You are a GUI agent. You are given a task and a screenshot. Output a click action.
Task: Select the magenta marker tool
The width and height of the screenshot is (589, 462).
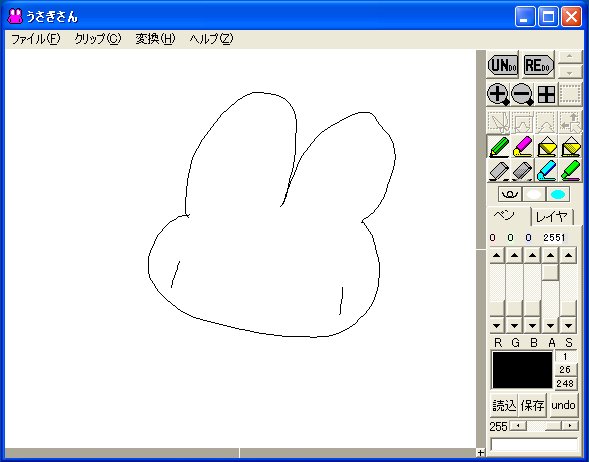click(522, 146)
